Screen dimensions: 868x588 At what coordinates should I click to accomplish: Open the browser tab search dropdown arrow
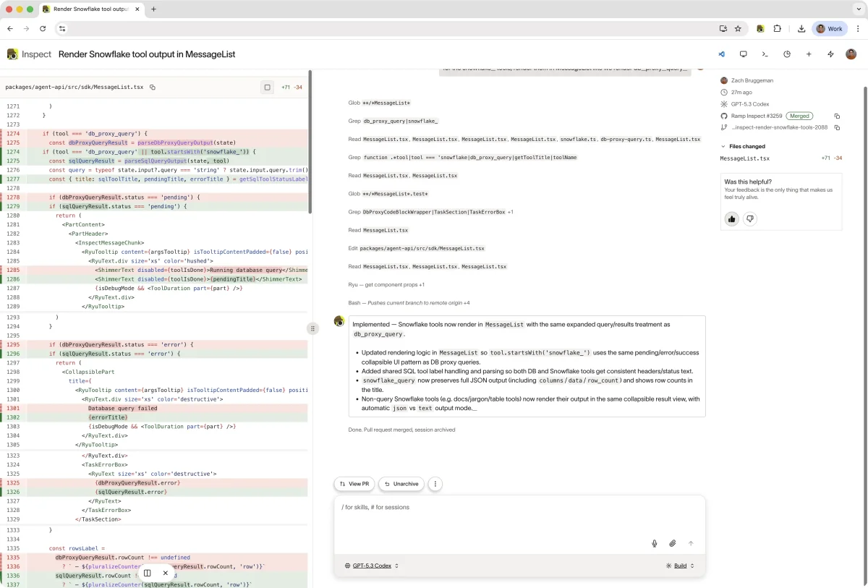pos(859,9)
